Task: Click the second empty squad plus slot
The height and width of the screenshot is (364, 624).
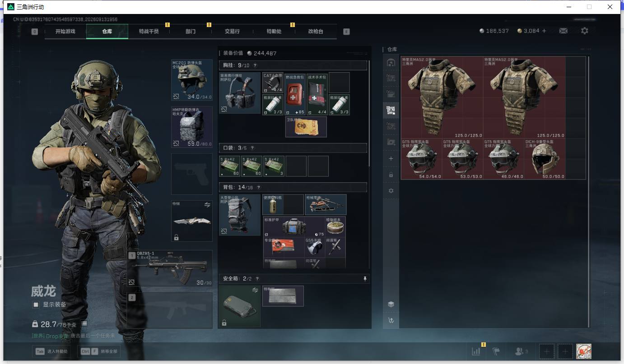Action: (x=565, y=351)
